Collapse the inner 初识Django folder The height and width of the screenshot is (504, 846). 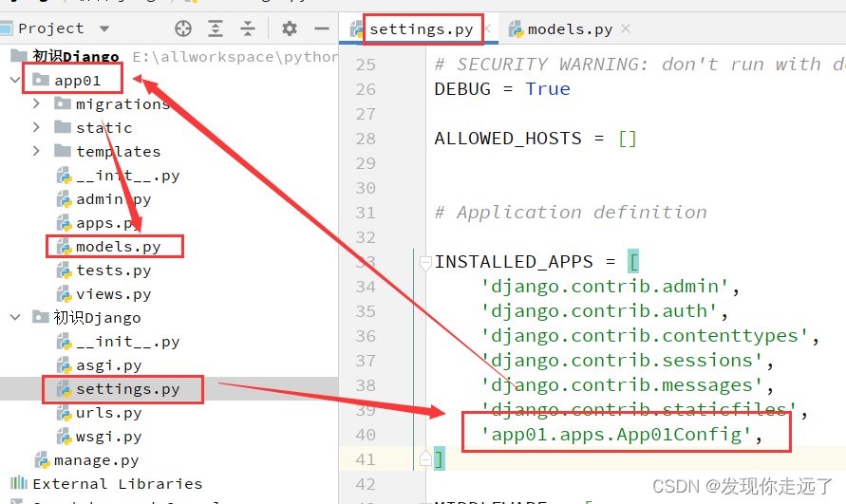tap(15, 317)
